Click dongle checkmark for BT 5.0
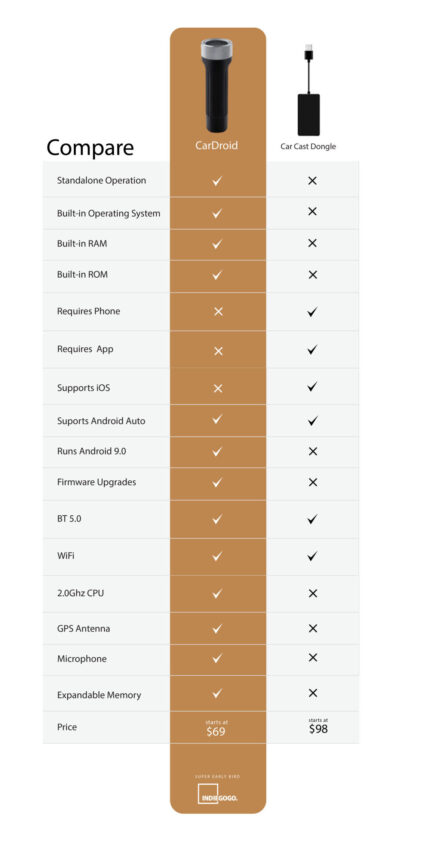 click(312, 519)
